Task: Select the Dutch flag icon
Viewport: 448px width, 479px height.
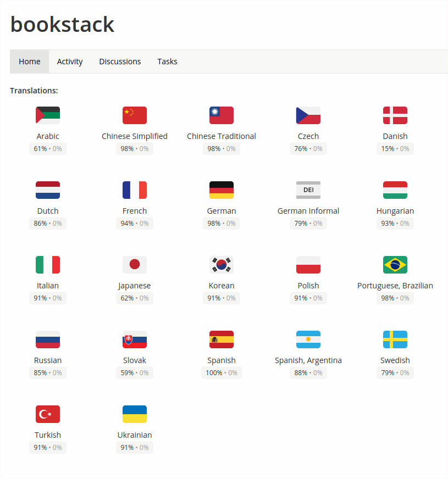Action: click(x=48, y=190)
